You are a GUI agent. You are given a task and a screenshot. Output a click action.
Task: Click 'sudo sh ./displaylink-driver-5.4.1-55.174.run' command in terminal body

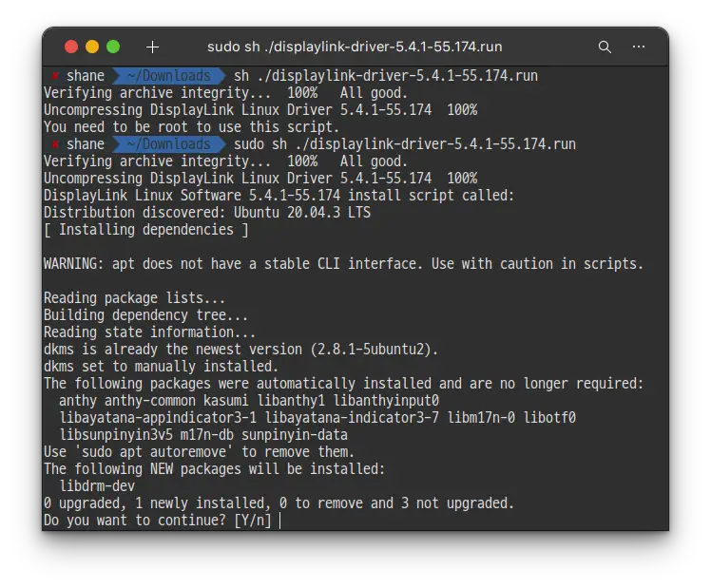(x=405, y=144)
